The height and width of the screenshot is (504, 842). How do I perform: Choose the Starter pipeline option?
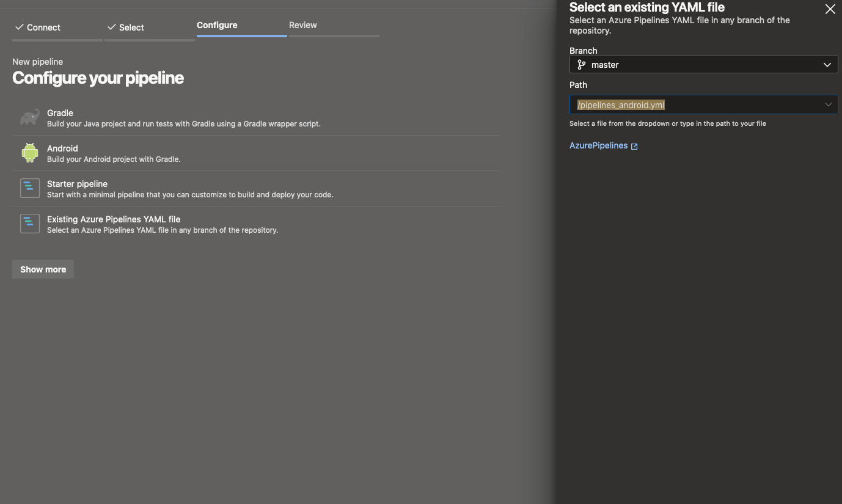click(257, 189)
